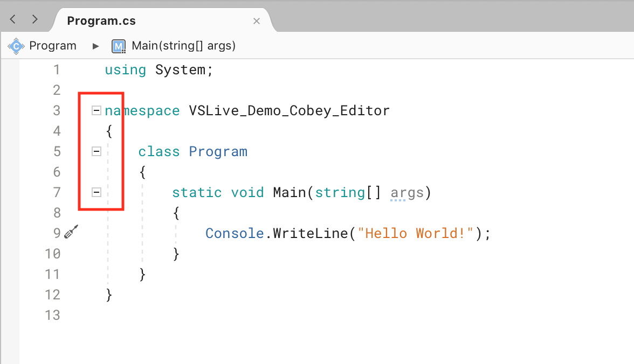Click the Program class icon in breadcrumb
This screenshot has width=634, height=364.
pos(16,46)
